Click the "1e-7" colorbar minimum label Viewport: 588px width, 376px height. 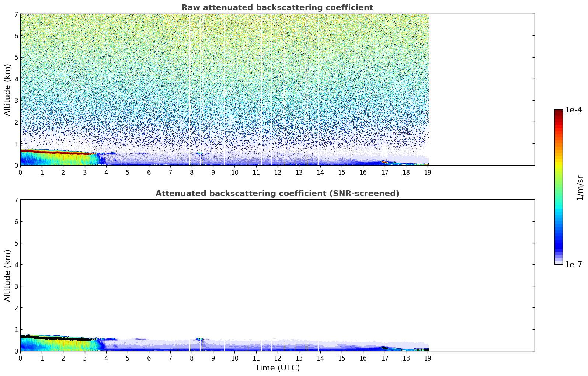coord(573,265)
